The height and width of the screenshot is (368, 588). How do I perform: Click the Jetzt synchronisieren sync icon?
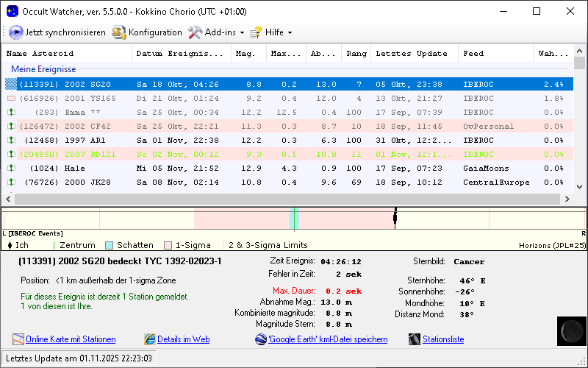(x=16, y=32)
